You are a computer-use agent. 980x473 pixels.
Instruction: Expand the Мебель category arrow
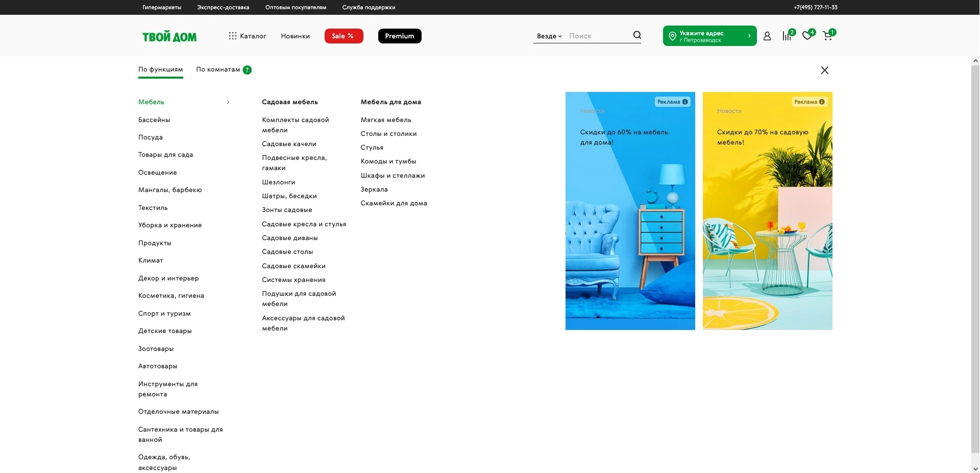[x=228, y=102]
